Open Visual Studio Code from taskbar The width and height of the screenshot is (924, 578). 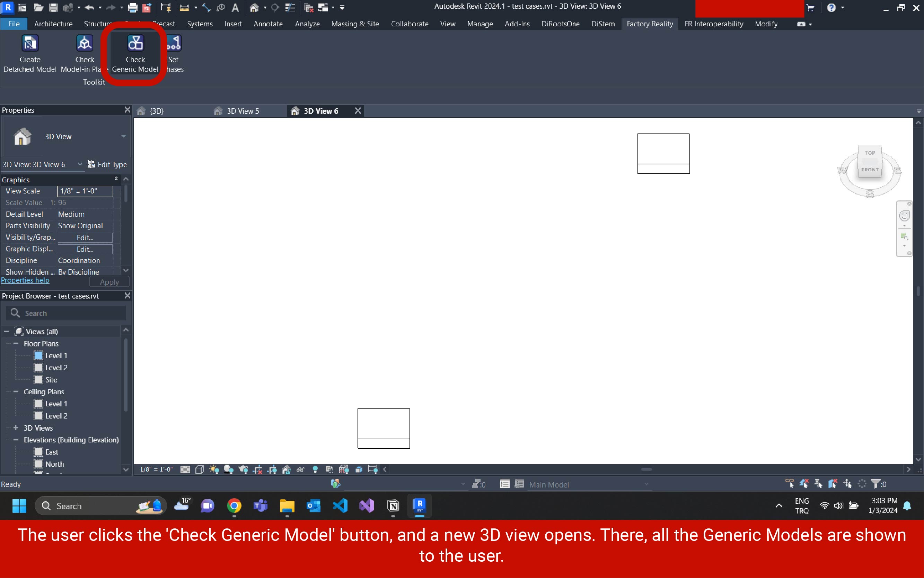coord(340,506)
